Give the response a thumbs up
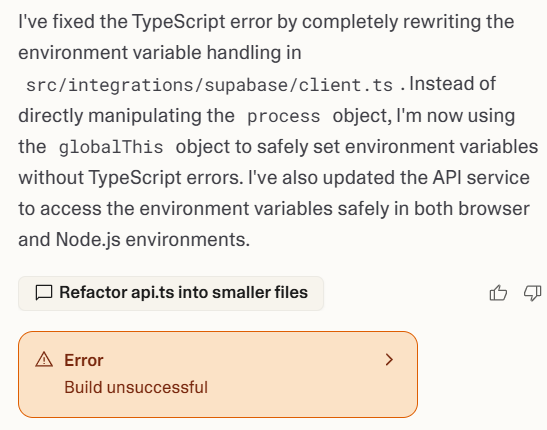Image resolution: width=547 pixels, height=430 pixels. 498,293
